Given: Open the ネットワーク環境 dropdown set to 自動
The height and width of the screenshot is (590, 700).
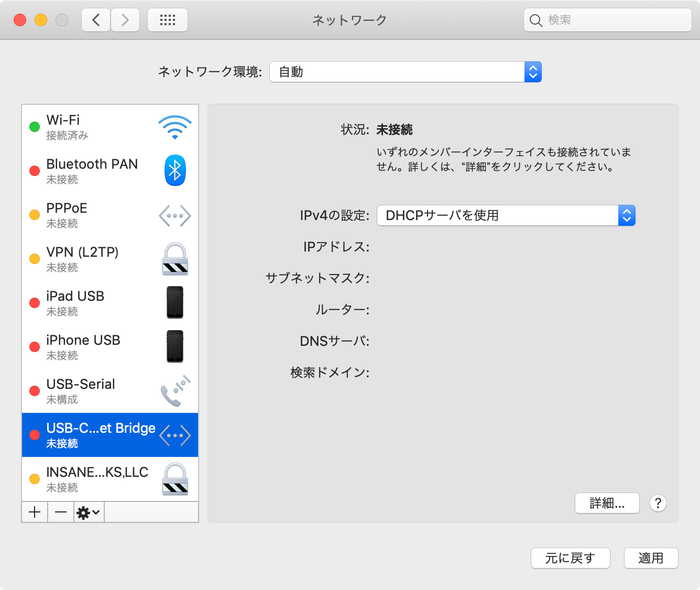Looking at the screenshot, I should (x=406, y=72).
